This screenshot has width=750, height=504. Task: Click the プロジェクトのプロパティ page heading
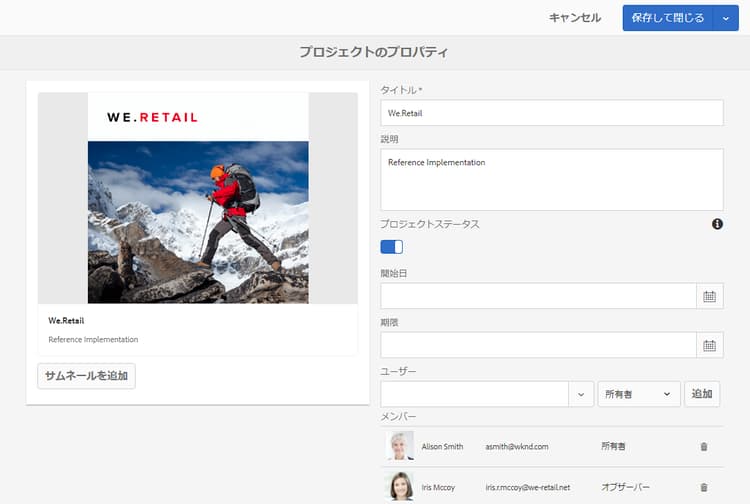pyautogui.click(x=374, y=52)
